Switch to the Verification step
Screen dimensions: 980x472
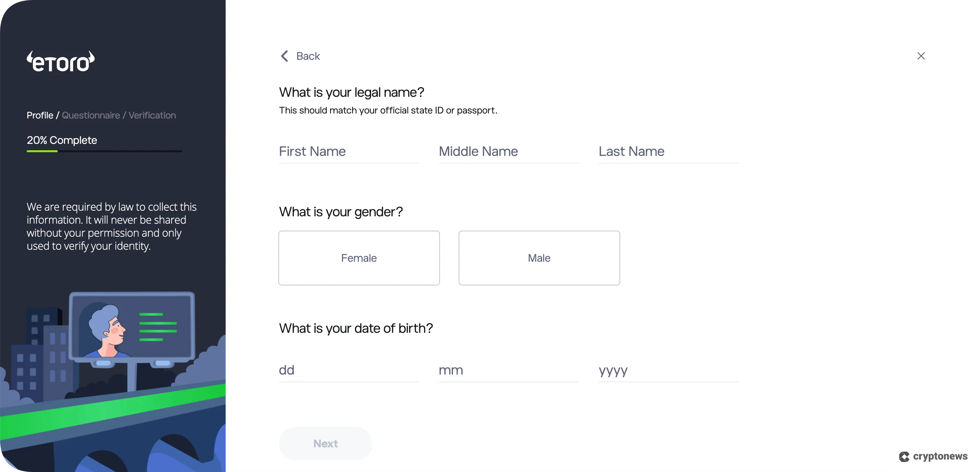click(x=152, y=115)
